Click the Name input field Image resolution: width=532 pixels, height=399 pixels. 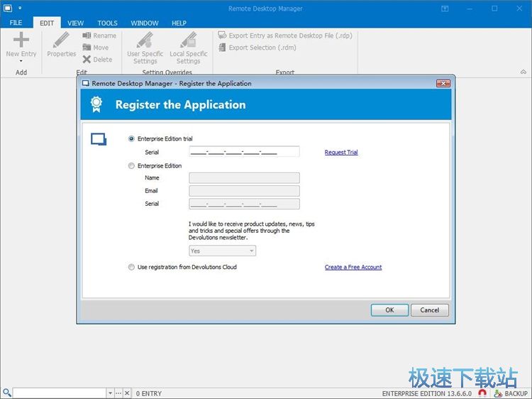pyautogui.click(x=244, y=177)
